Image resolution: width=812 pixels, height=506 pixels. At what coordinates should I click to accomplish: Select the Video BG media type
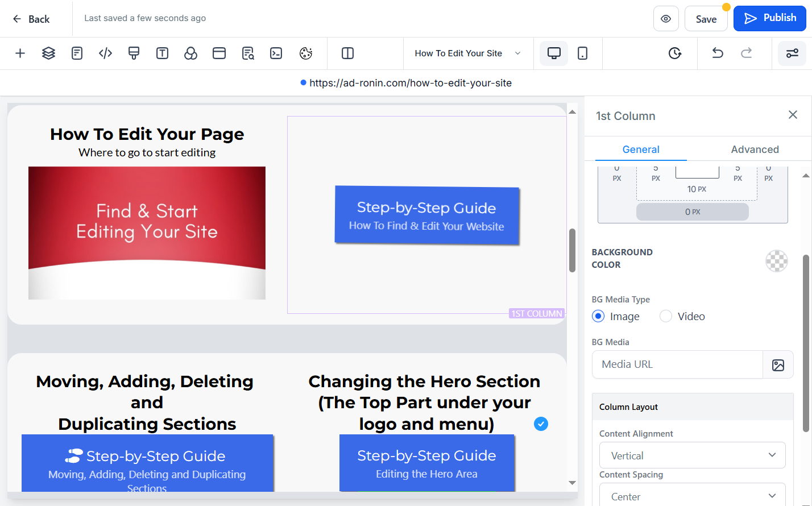click(666, 317)
